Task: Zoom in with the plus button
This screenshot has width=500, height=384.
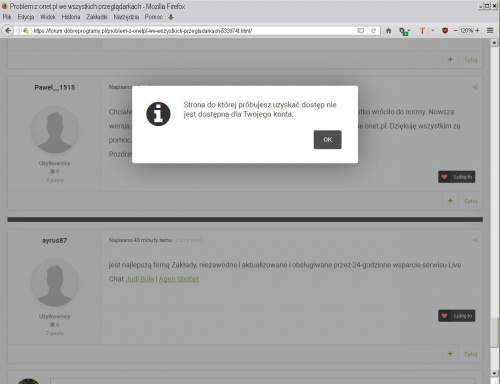Action: pos(477,31)
